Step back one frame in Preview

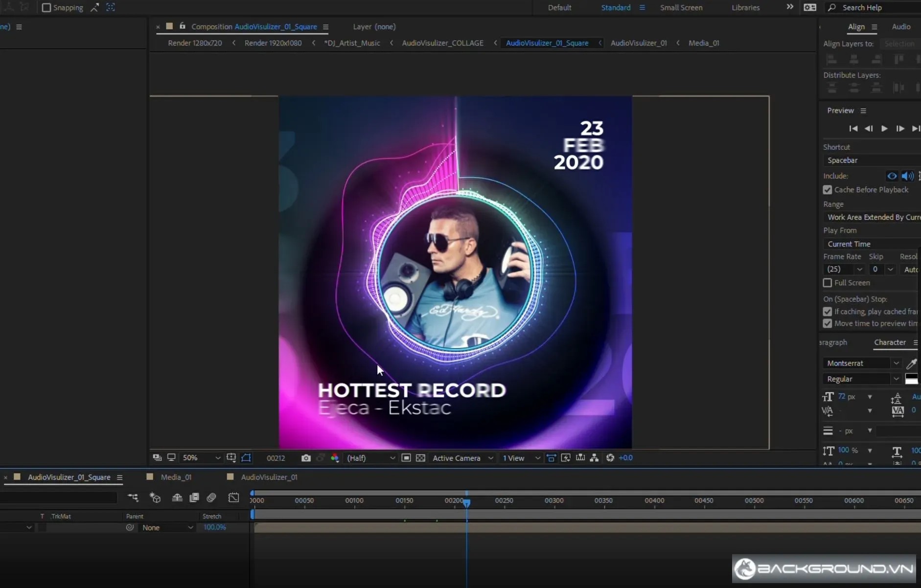pos(869,129)
